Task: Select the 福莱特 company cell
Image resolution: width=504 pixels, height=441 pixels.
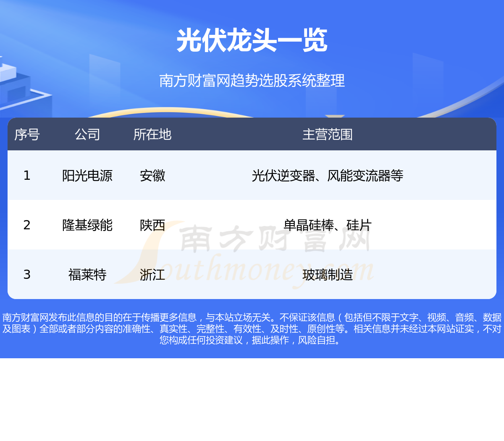Action: click(x=87, y=275)
